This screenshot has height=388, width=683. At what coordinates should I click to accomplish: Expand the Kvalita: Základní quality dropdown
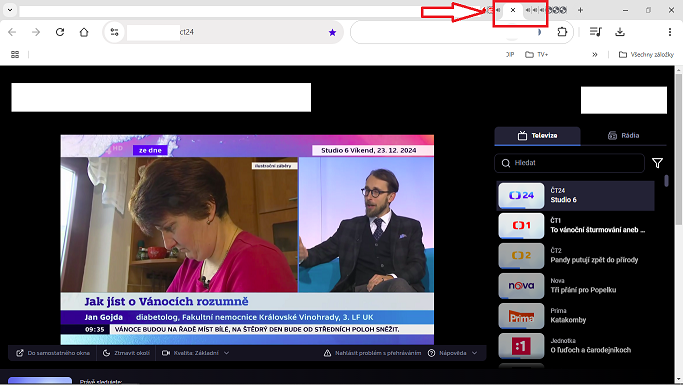195,353
